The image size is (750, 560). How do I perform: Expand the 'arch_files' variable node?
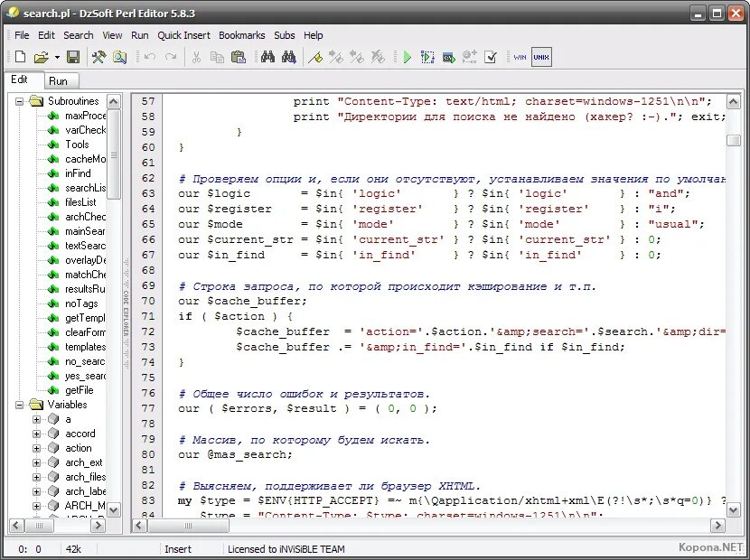coord(36,477)
